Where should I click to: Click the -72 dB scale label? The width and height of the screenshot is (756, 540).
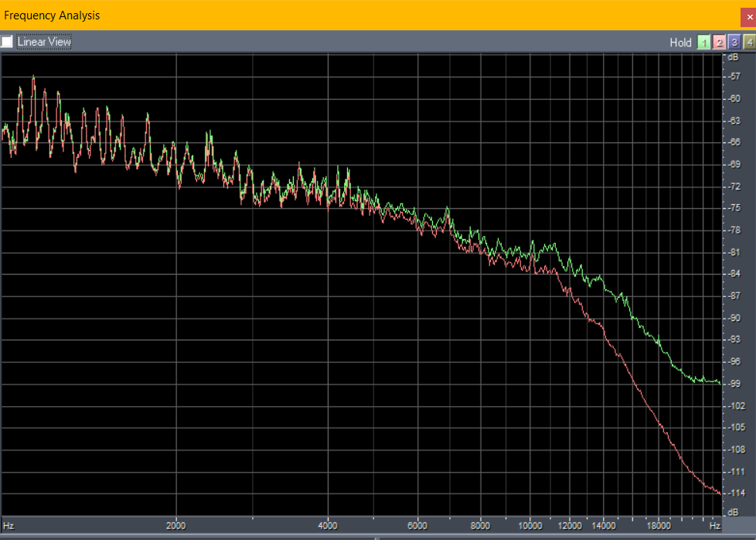(x=734, y=186)
